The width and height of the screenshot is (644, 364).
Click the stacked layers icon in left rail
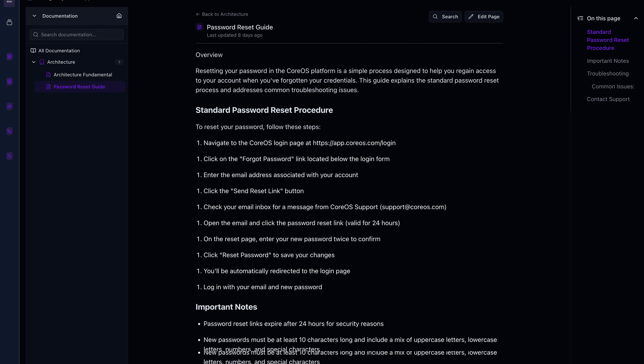[x=9, y=22]
